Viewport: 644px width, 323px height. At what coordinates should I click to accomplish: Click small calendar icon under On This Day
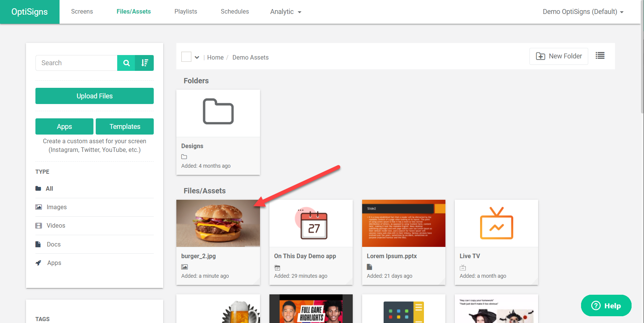pos(277,268)
